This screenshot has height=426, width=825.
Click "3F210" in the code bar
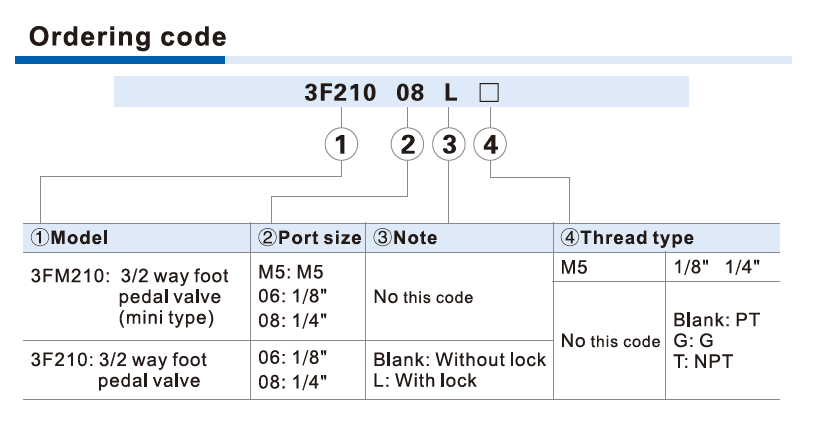(x=340, y=93)
